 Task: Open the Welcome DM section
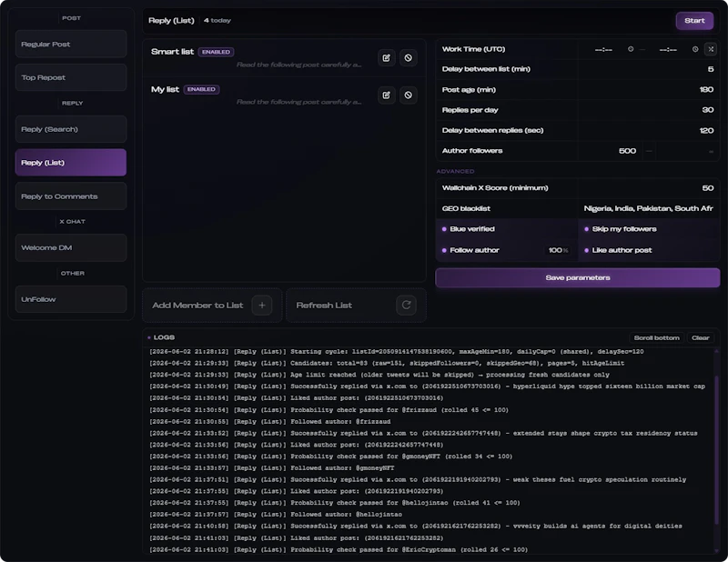[x=71, y=248]
